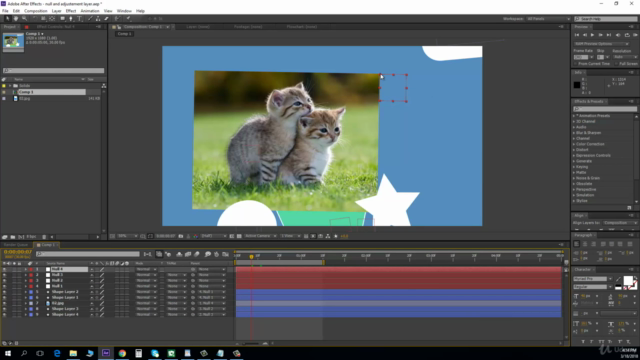This screenshot has width=640, height=360.
Task: Toggle the Draft 3D button in timeline header
Action: (x=168, y=254)
